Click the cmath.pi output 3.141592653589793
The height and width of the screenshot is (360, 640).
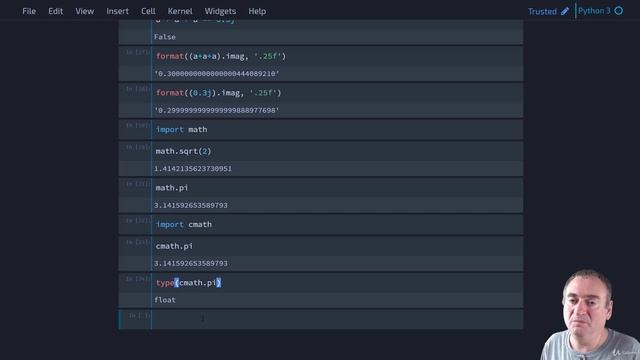tap(191, 263)
